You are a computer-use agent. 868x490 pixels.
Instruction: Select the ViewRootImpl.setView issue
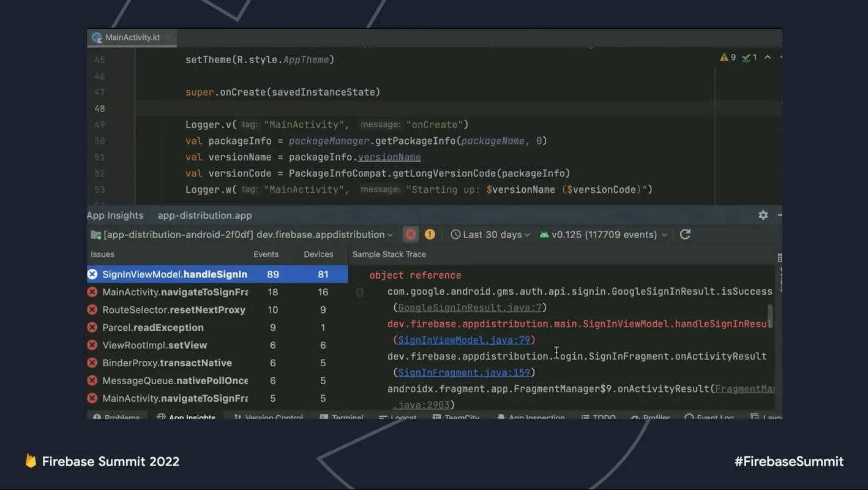(217, 345)
